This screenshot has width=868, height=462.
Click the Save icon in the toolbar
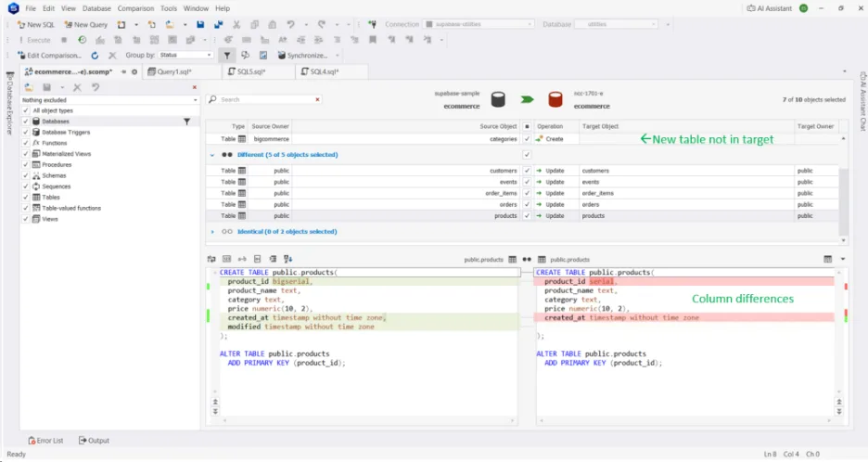pos(200,24)
